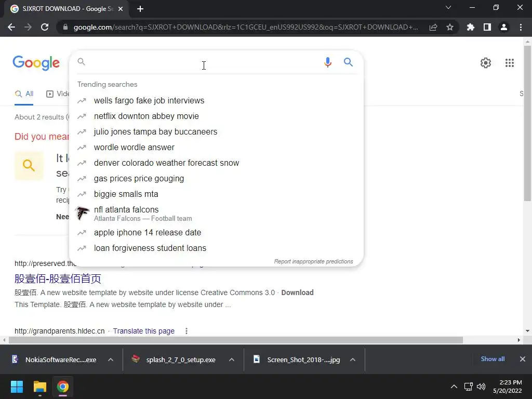Click the blue search magnifier button
Viewport: 532px width, 399px height.
click(x=348, y=62)
